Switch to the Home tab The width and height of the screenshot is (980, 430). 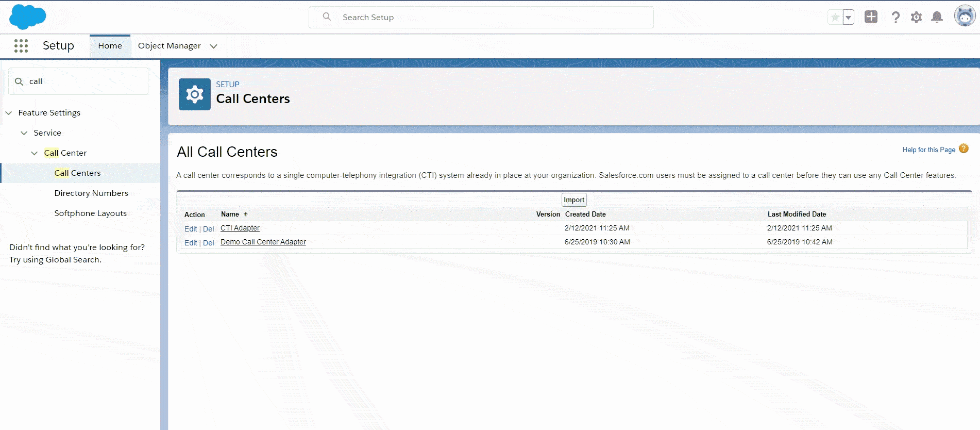click(x=110, y=46)
